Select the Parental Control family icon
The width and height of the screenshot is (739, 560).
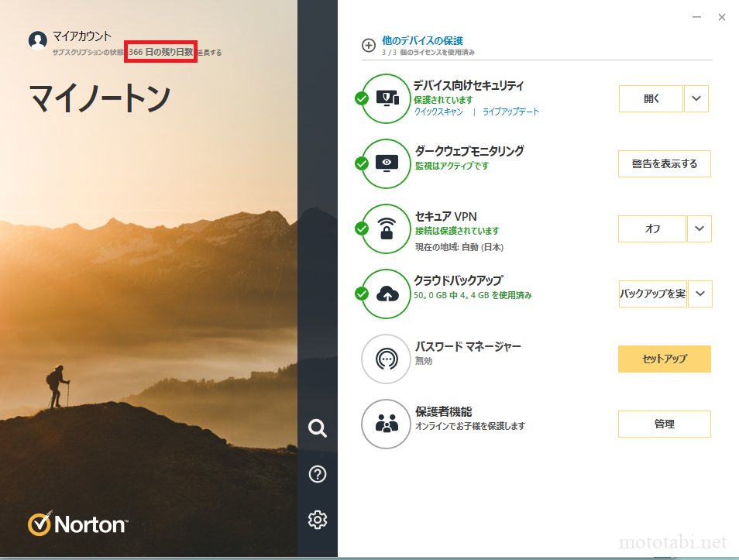tap(387, 424)
